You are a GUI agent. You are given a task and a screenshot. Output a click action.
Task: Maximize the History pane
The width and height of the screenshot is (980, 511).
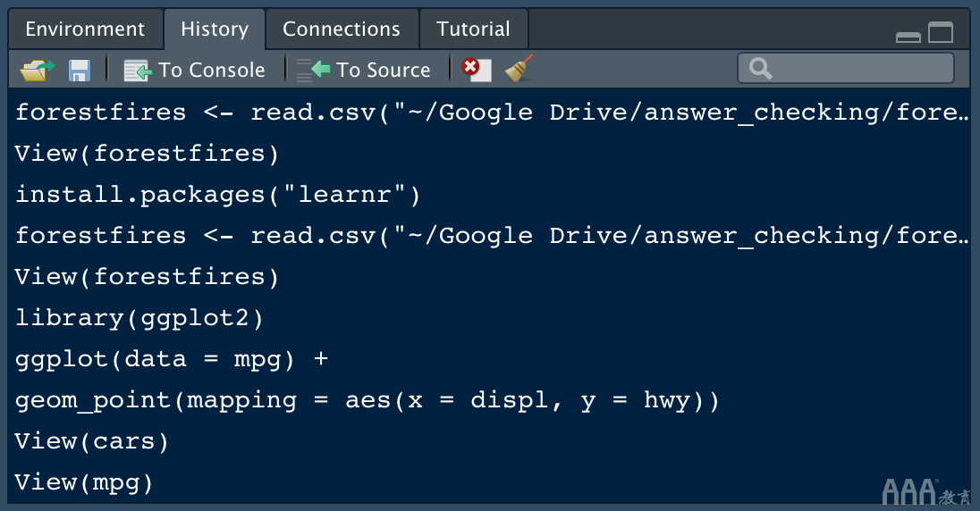941,33
